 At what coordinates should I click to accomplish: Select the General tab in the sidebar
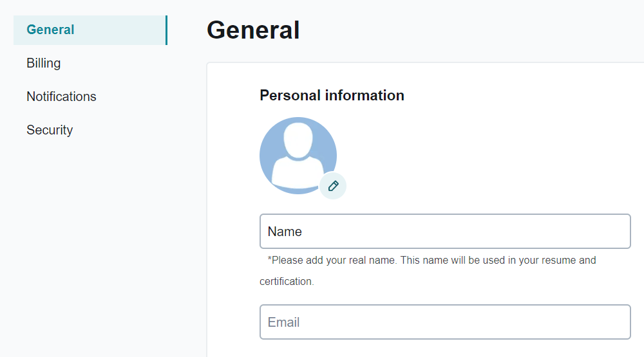[x=50, y=30]
